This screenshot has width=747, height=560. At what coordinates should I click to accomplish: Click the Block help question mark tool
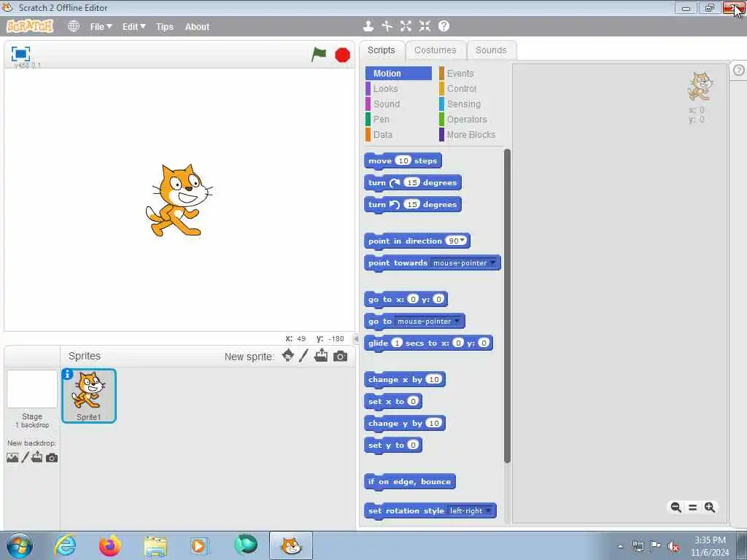click(444, 26)
